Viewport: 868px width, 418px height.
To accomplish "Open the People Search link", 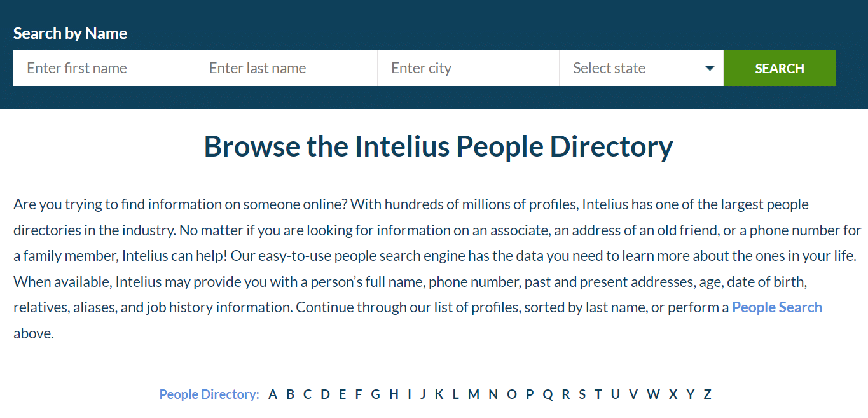I will click(776, 307).
